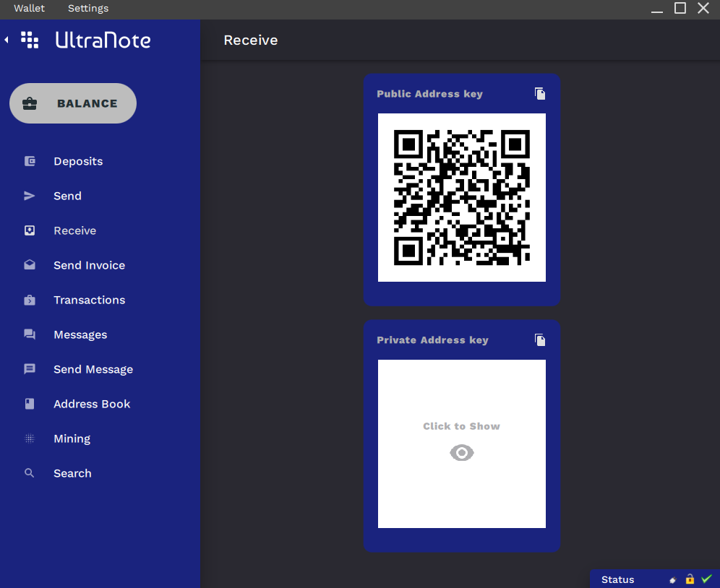Click the public address QR code

[x=461, y=197]
